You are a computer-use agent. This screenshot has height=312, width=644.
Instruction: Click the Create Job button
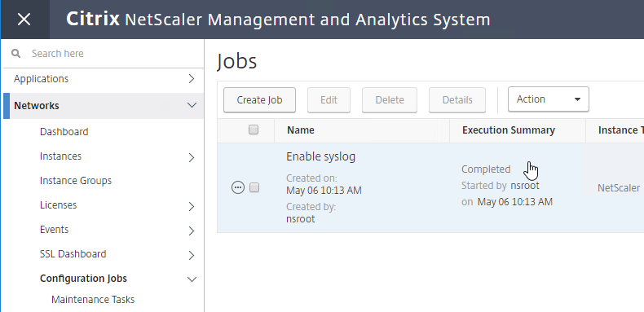(x=259, y=99)
